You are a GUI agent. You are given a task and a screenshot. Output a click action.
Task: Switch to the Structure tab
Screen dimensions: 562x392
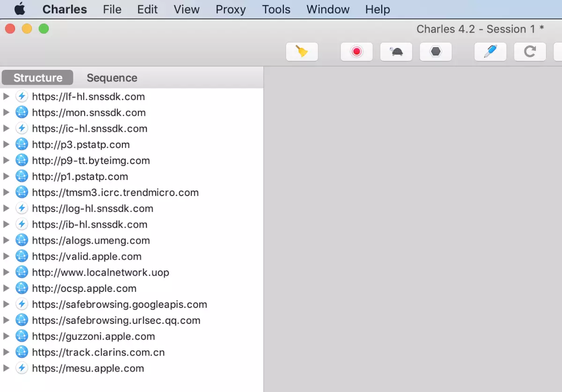[37, 78]
